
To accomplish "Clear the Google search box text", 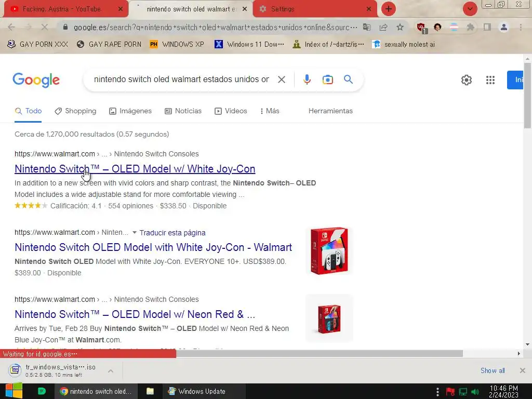I will 281,79.
